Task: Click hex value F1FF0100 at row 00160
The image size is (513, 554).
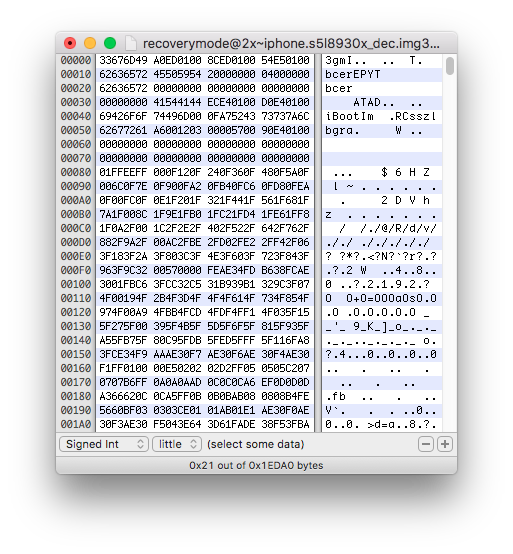Action: tap(123, 368)
